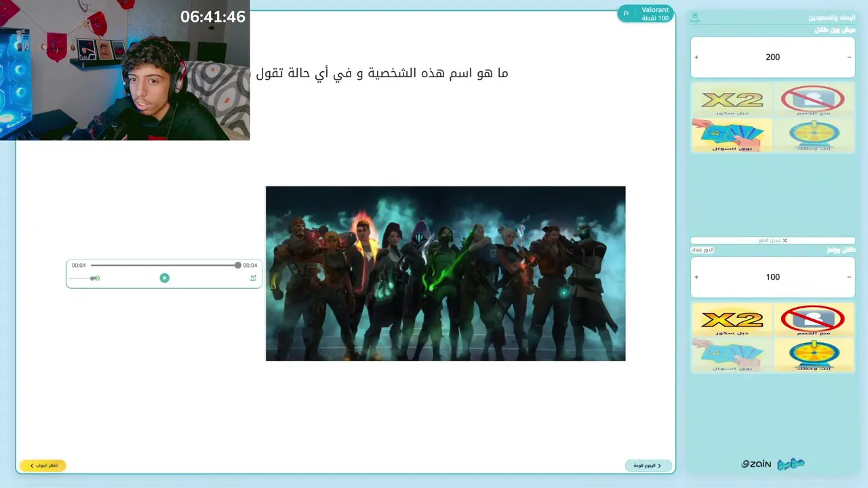Viewport: 868px width, 488px height.
Task: Click the Arabic question text
Action: (x=382, y=73)
